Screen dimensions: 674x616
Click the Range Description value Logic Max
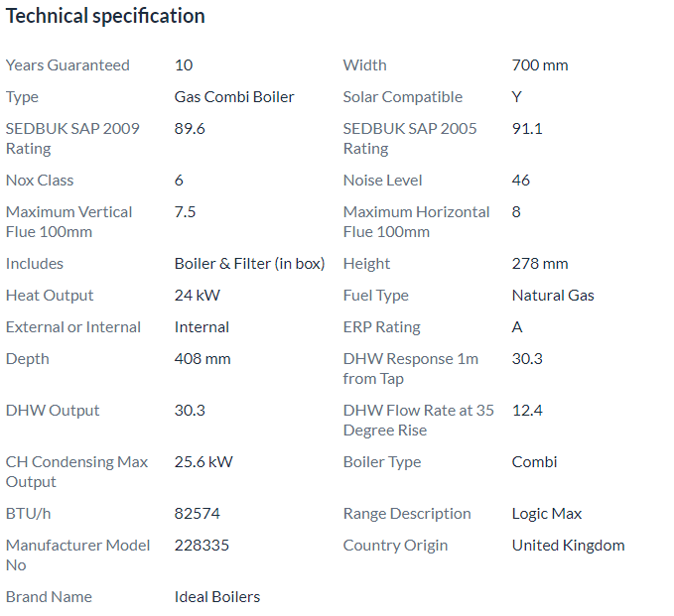click(x=547, y=514)
